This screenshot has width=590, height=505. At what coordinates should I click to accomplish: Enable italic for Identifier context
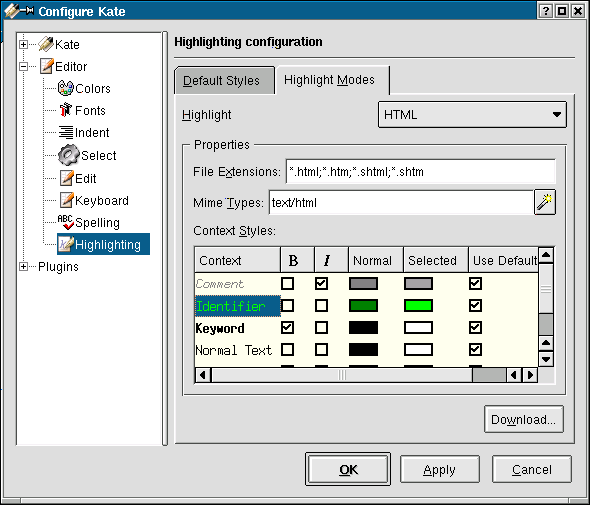(321, 306)
